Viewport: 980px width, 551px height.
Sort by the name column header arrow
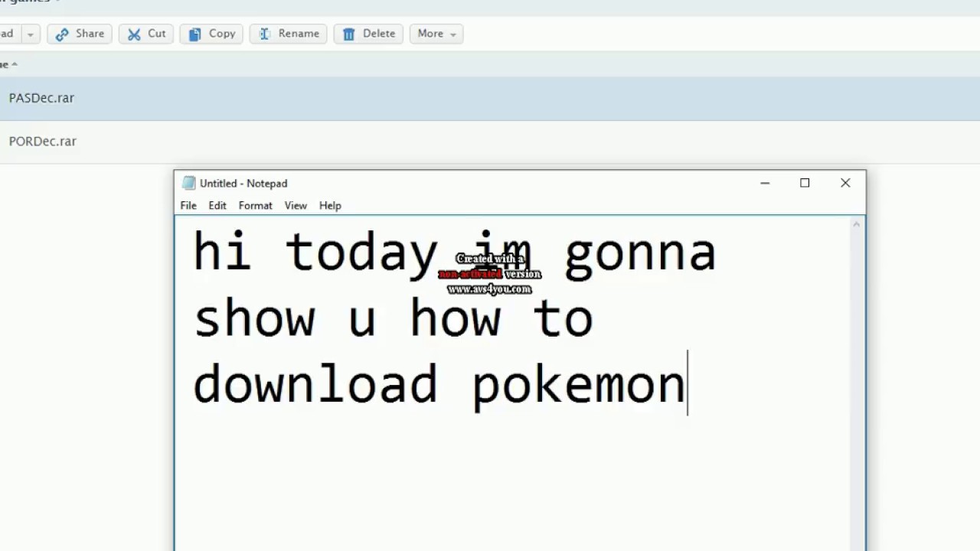coord(15,64)
